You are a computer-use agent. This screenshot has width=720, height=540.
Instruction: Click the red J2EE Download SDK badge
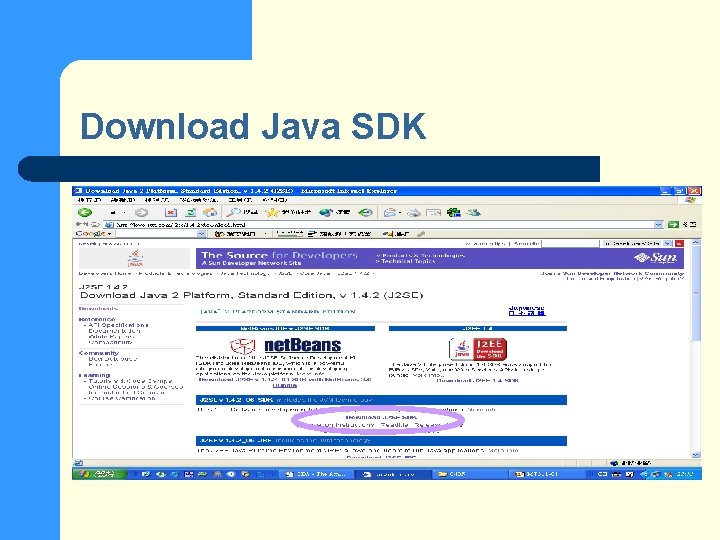478,349
